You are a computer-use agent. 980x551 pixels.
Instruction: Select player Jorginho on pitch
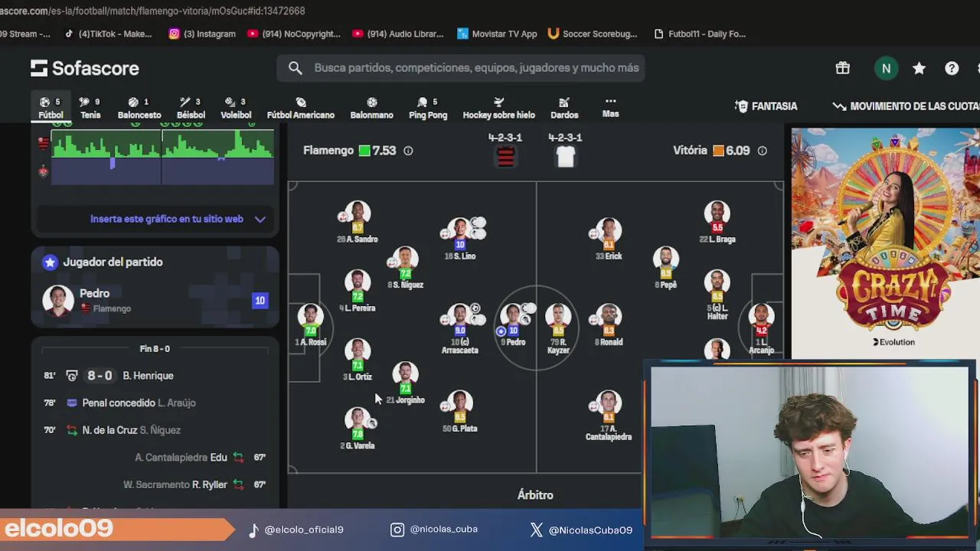pyautogui.click(x=406, y=383)
